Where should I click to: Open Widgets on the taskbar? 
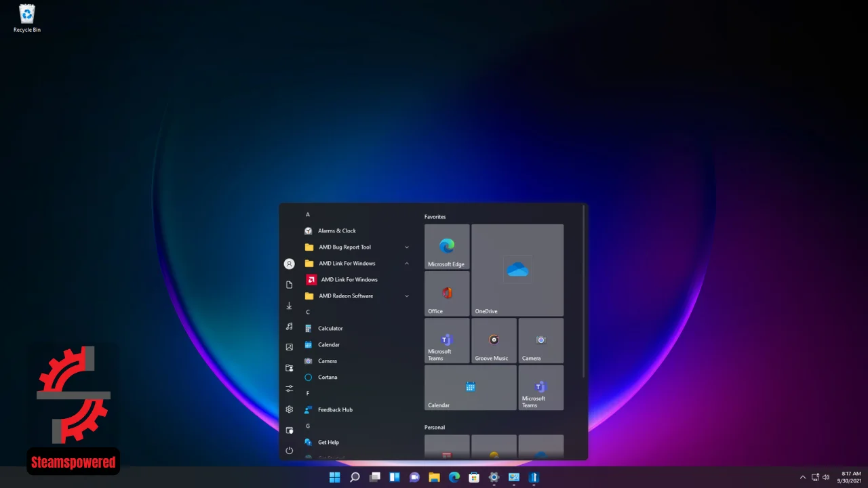point(395,477)
